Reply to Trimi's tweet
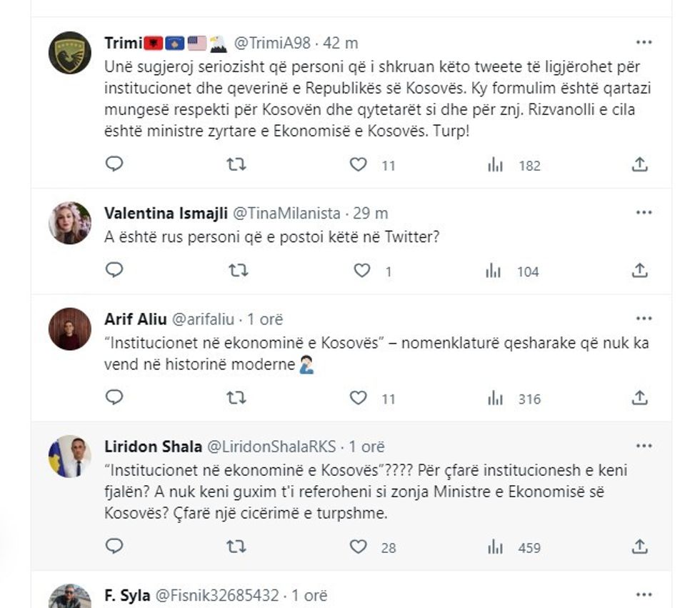This screenshot has height=608, width=700. point(114,164)
